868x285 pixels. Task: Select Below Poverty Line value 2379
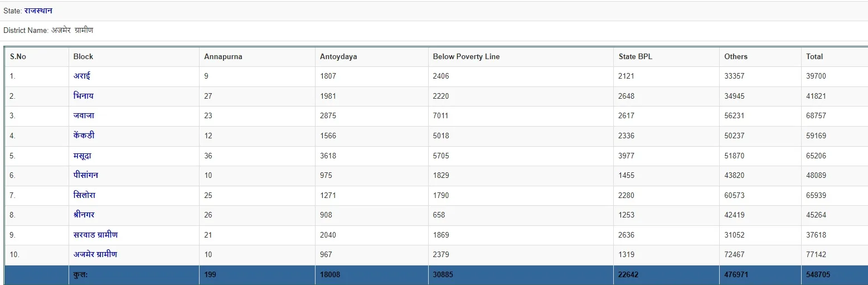click(441, 255)
